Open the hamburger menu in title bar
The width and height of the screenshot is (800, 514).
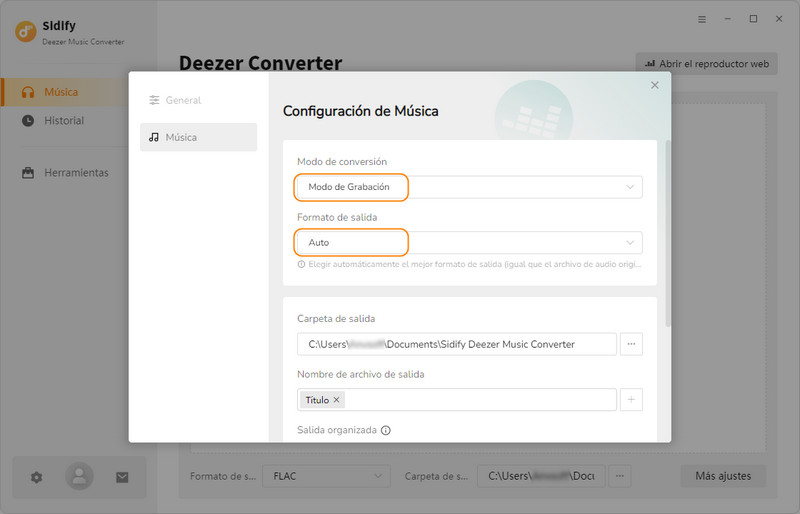pos(702,19)
